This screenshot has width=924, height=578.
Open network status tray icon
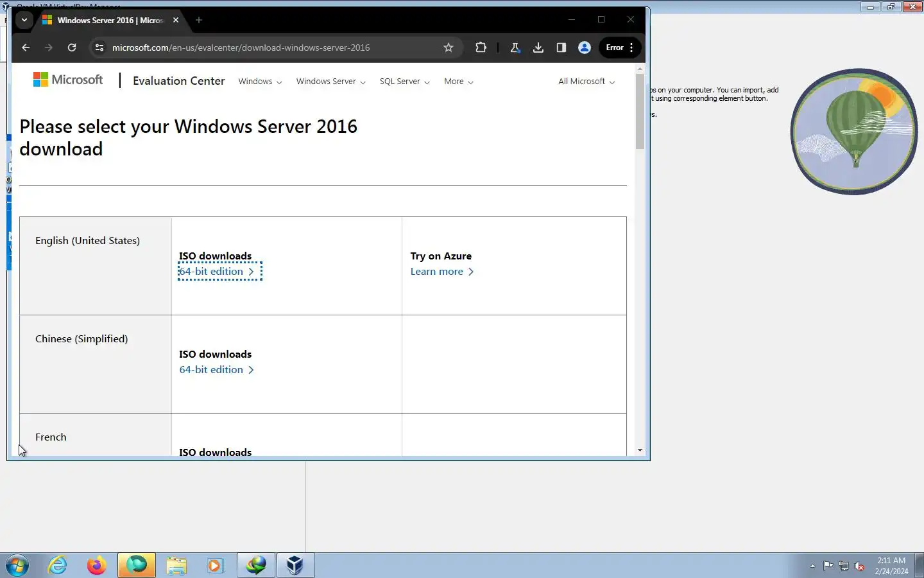click(844, 566)
